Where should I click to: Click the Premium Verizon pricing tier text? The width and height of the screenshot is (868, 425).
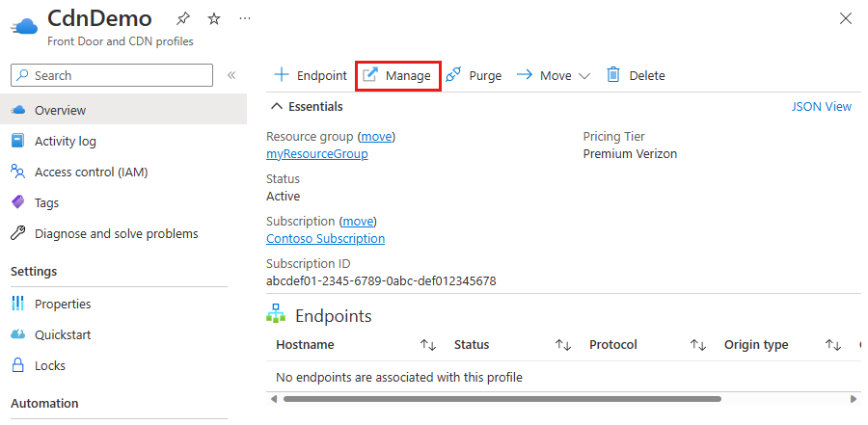pos(630,154)
